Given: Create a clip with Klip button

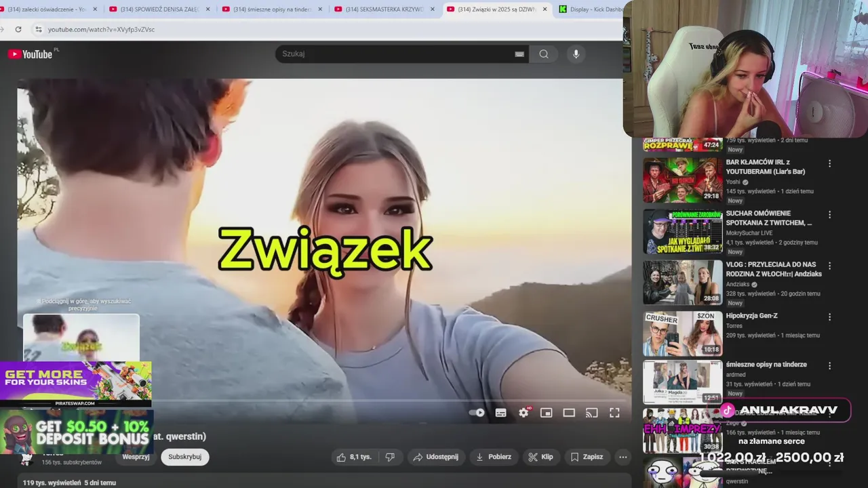Looking at the screenshot, I should pos(540,457).
